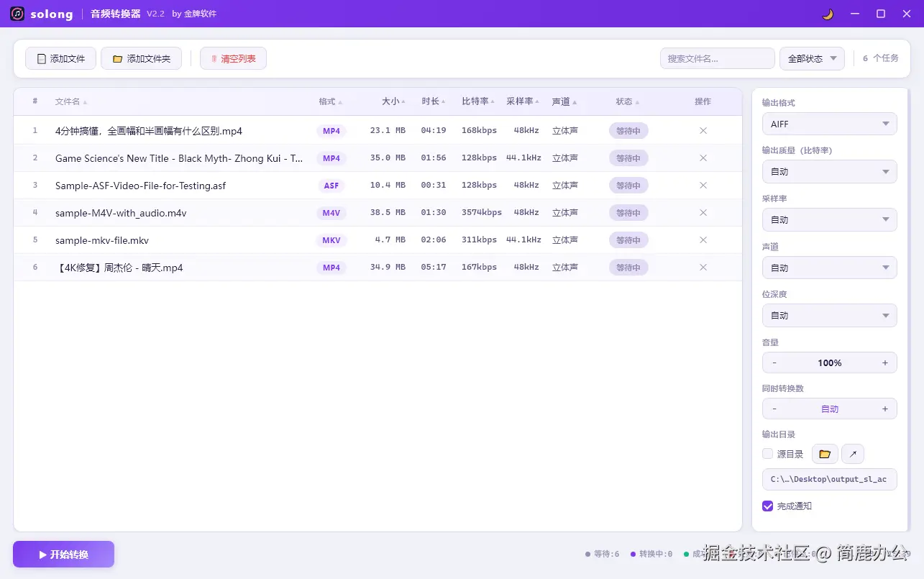The image size is (924, 579).
Task: Click 等待中 status of the ASF file
Action: click(628, 185)
